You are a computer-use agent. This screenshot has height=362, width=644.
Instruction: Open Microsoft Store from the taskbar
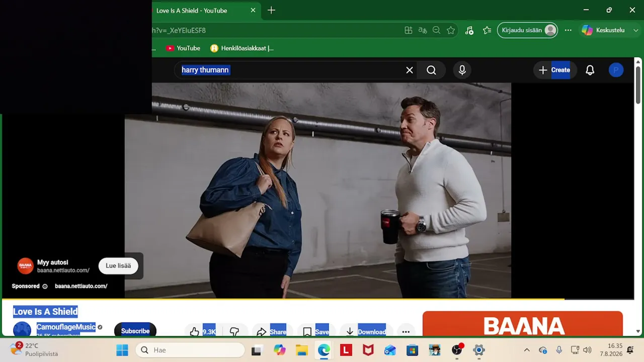pos(413,350)
